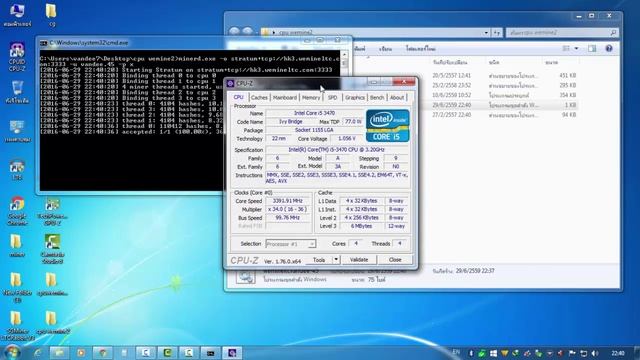Switch to the CPU-Z taskbar button
This screenshot has height=360, width=640.
point(232,353)
